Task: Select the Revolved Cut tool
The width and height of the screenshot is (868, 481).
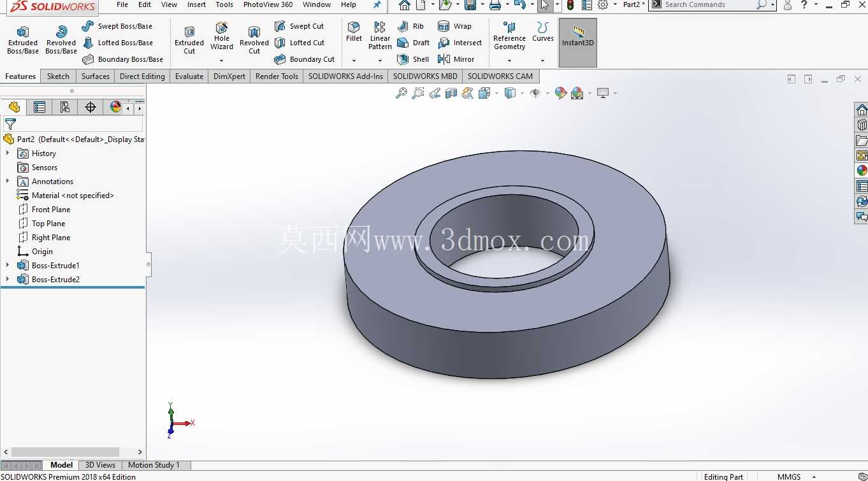Action: pyautogui.click(x=254, y=40)
